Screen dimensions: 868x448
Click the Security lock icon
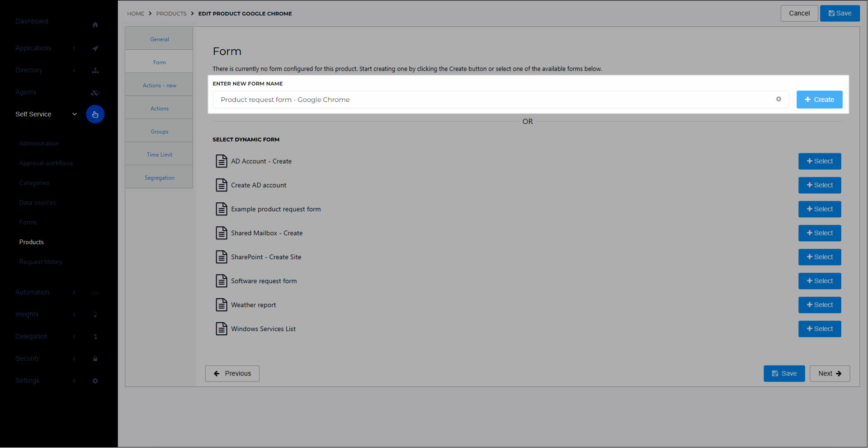click(95, 358)
